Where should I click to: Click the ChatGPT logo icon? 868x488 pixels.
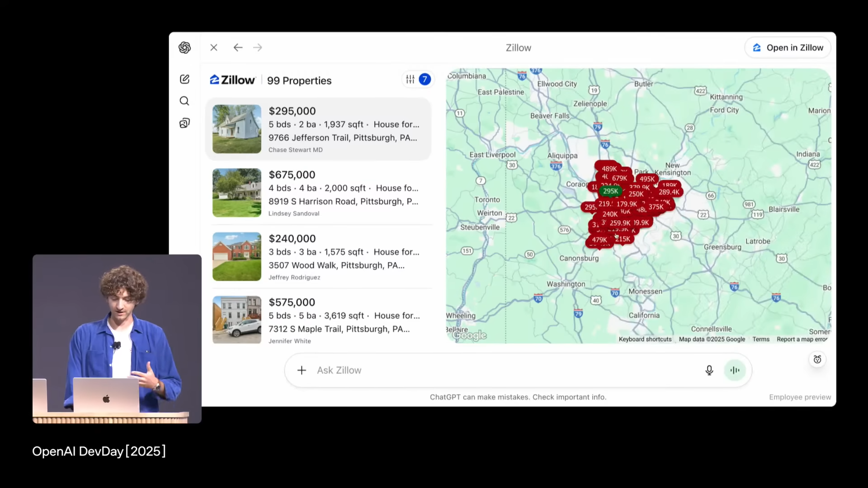point(184,47)
